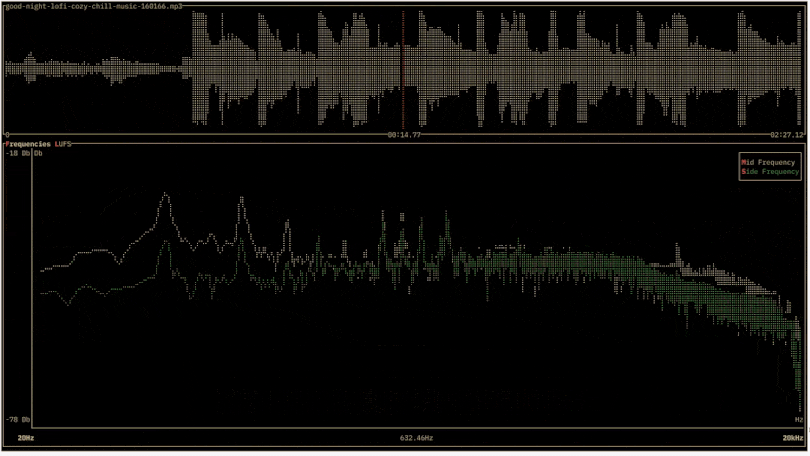This screenshot has height=456, width=810.
Task: Click the 20Hz axis label
Action: click(x=26, y=438)
